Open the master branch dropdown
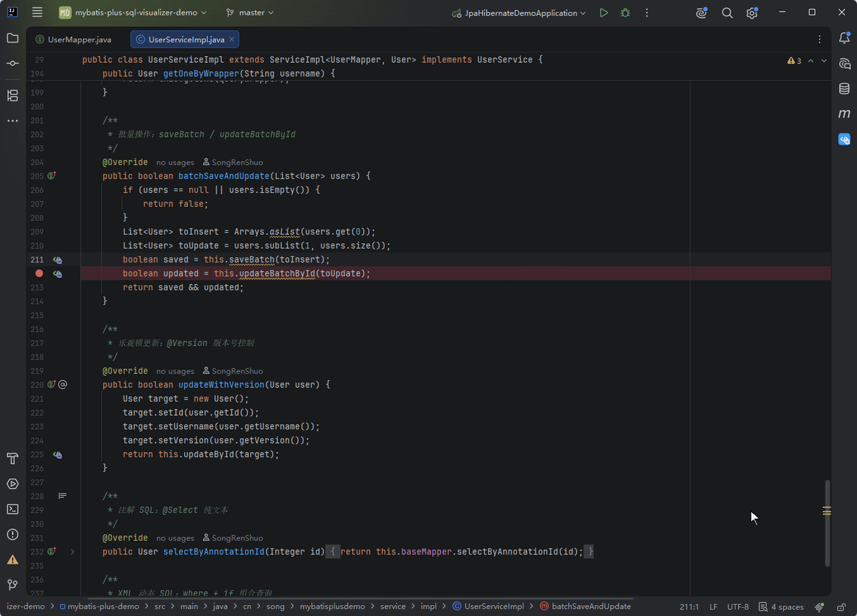Image resolution: width=857 pixels, height=616 pixels. (x=250, y=13)
